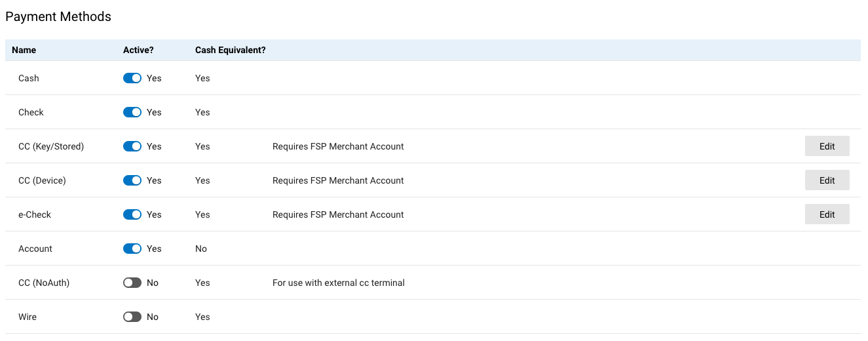Select the e-Check name text
The width and height of the screenshot is (868, 341).
[35, 214]
